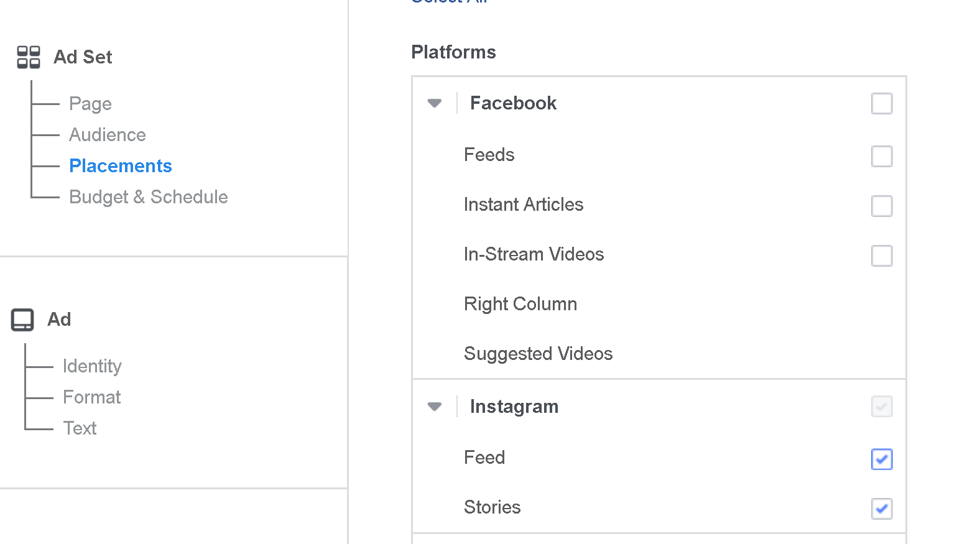Viewport: 980px width, 544px height.
Task: Click the Instagram platform name
Action: pos(514,406)
